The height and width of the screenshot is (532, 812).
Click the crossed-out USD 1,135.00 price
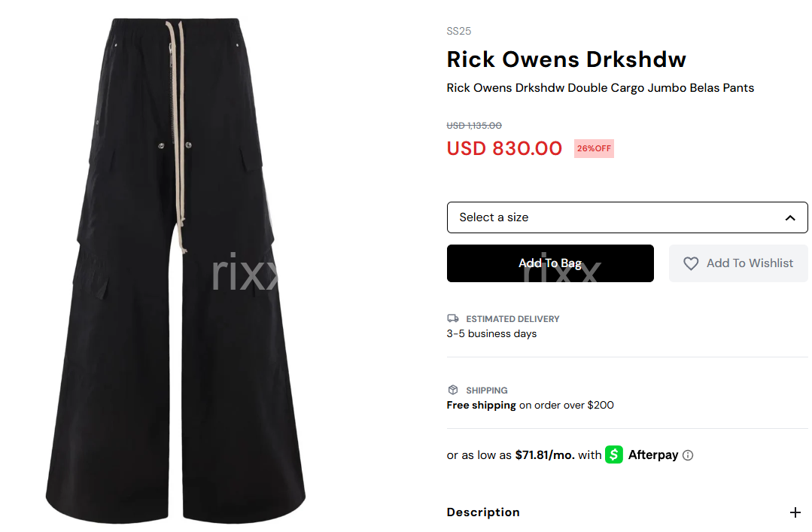(474, 126)
